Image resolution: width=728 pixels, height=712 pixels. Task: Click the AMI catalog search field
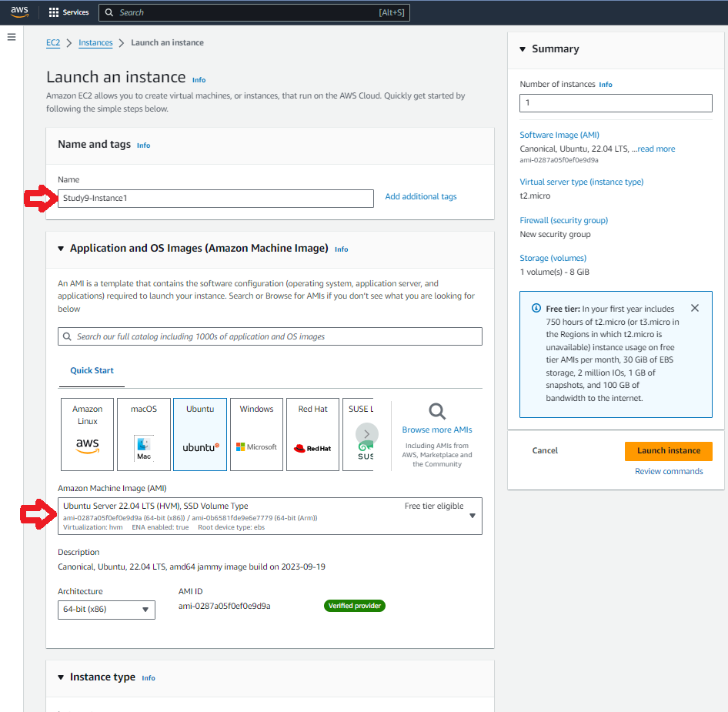[270, 336]
